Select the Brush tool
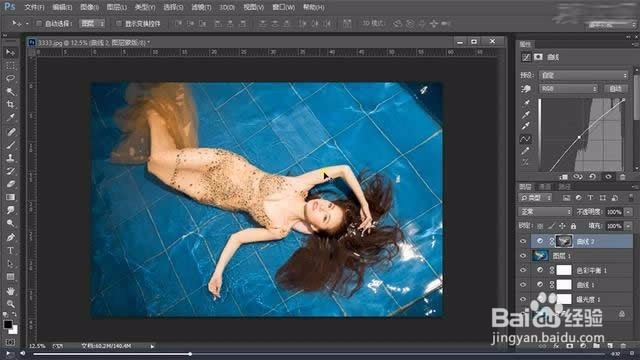 (11, 144)
